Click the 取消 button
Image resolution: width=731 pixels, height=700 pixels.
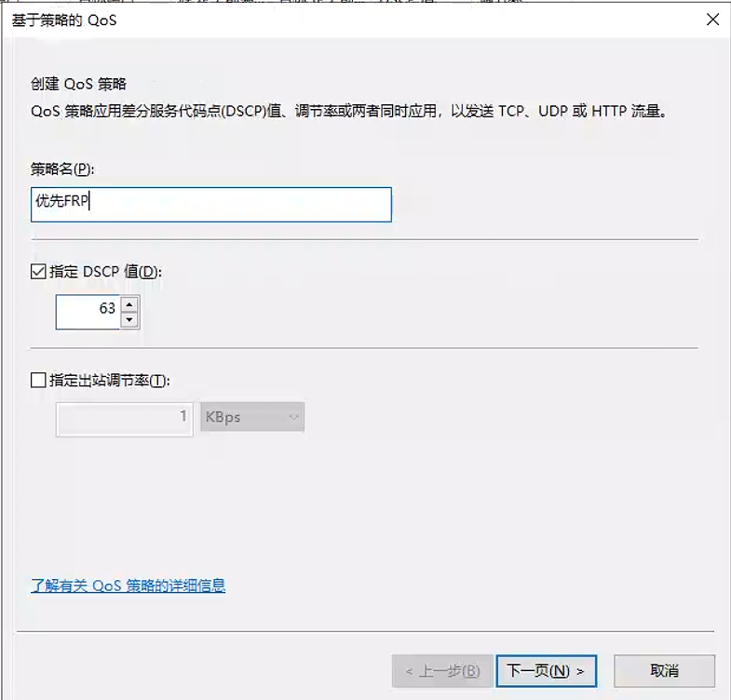pyautogui.click(x=664, y=670)
